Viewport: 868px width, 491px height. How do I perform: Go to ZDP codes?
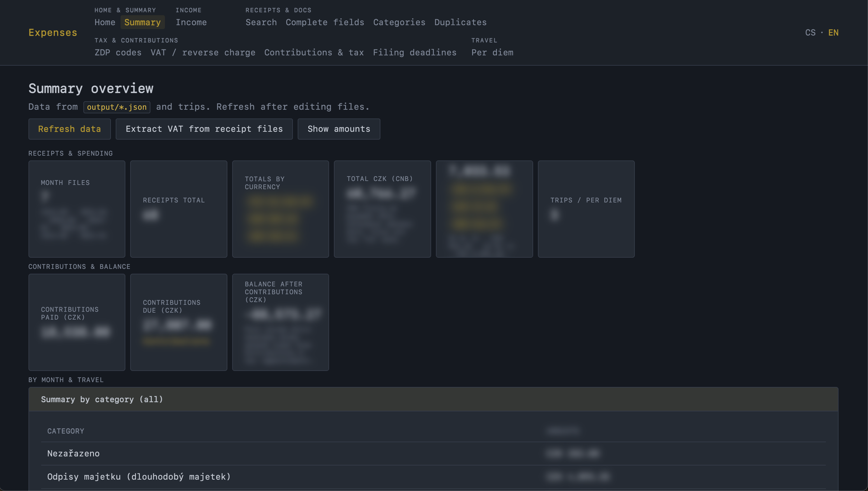pyautogui.click(x=118, y=53)
